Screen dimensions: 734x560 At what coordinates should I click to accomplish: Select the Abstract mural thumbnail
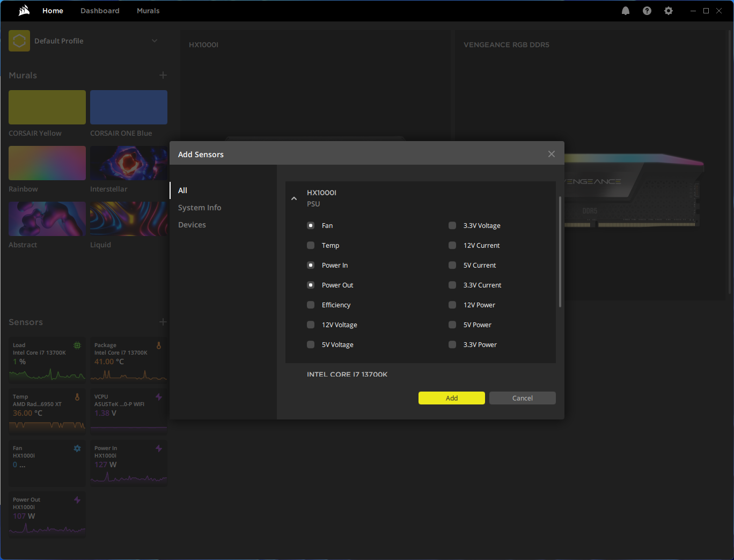47,219
